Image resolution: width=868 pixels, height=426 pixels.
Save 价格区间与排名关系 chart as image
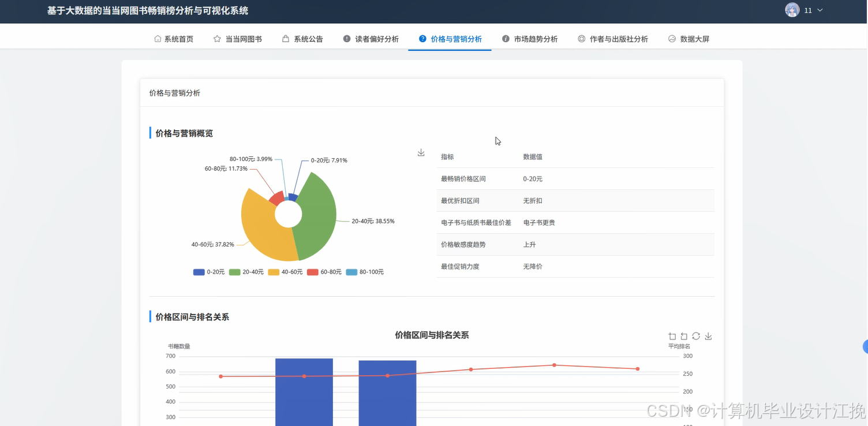coord(709,337)
